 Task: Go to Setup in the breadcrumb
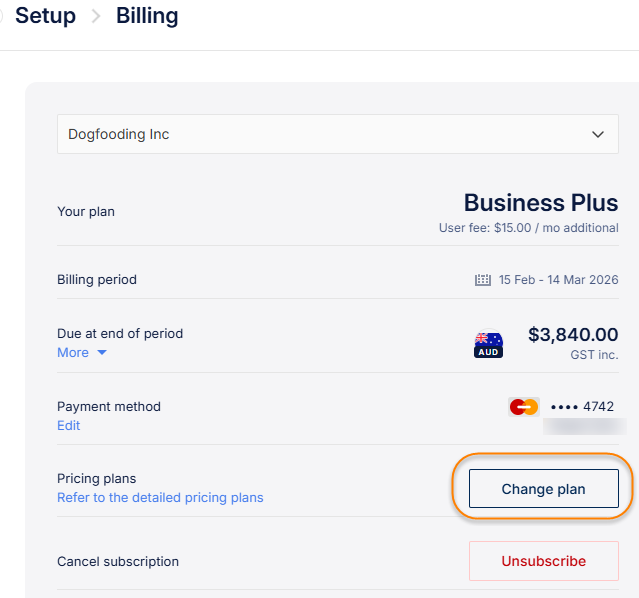(x=45, y=16)
